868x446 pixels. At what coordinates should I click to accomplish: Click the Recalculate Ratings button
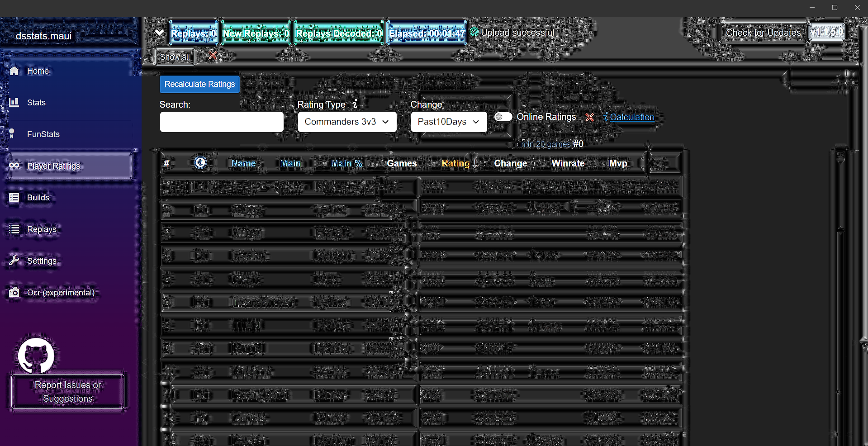pos(199,84)
